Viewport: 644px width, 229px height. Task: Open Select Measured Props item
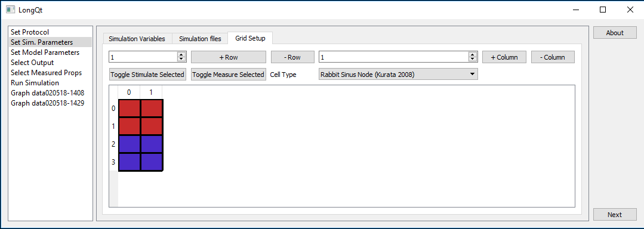(51, 73)
